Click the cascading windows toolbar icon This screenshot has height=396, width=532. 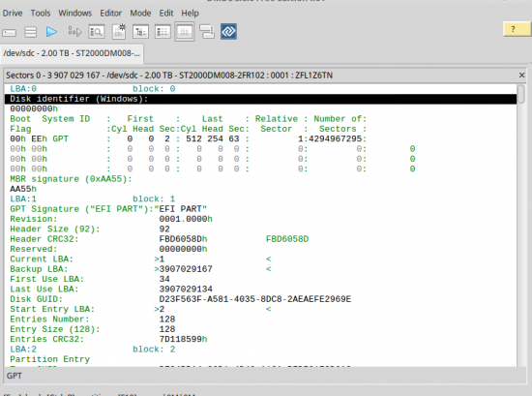[207, 32]
